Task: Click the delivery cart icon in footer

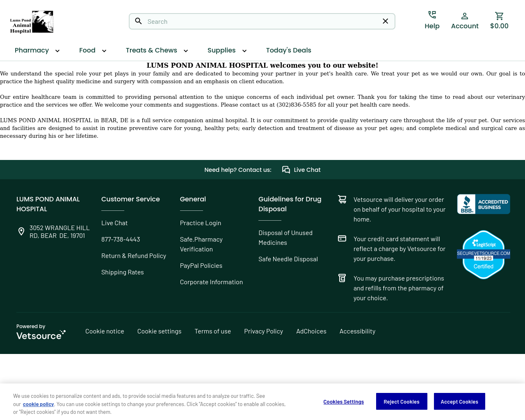Action: (342, 199)
